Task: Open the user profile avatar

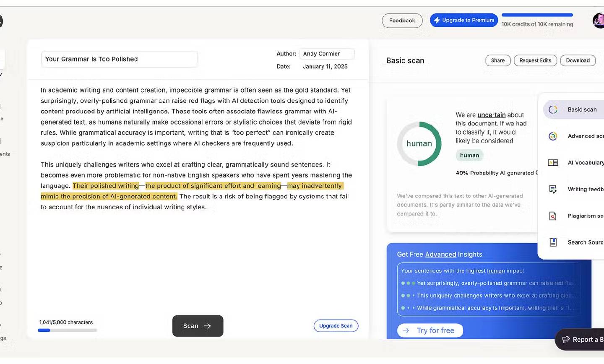Action: pos(599,21)
